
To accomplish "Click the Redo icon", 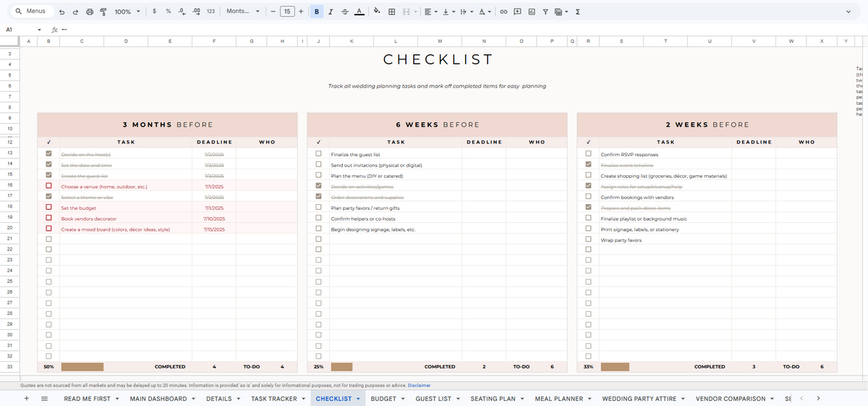I will pyautogui.click(x=75, y=12).
